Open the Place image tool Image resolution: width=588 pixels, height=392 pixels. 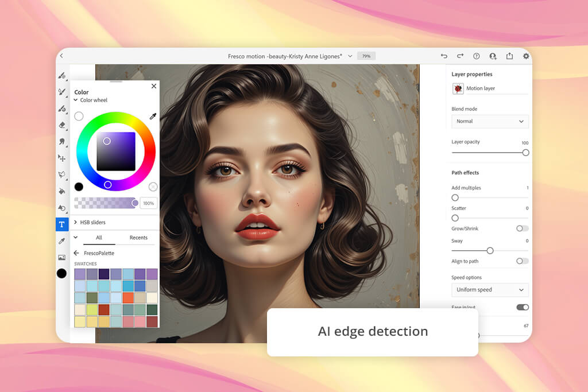[62, 258]
